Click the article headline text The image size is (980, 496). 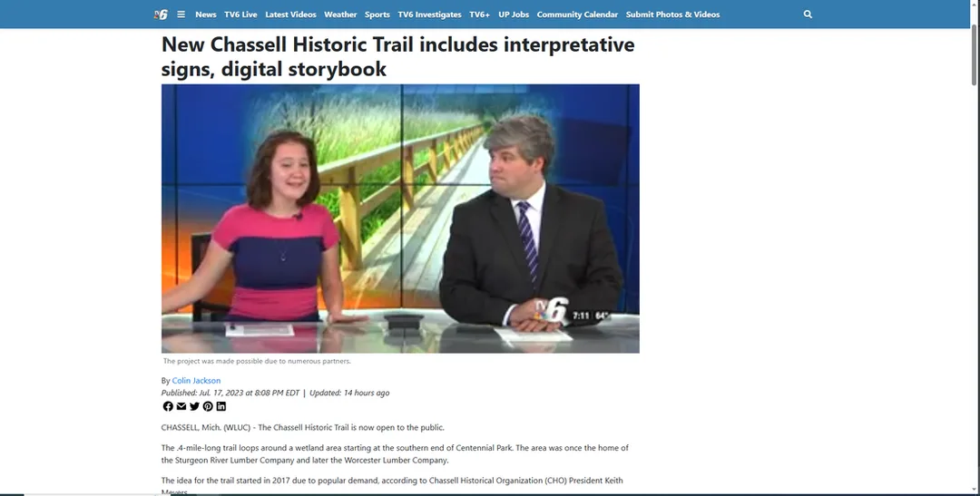point(397,56)
